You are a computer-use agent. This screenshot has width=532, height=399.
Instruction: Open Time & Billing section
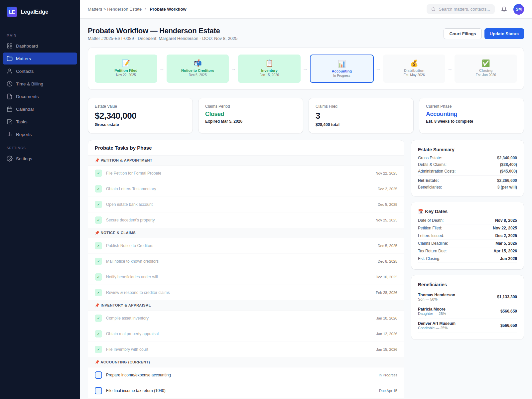(40, 84)
